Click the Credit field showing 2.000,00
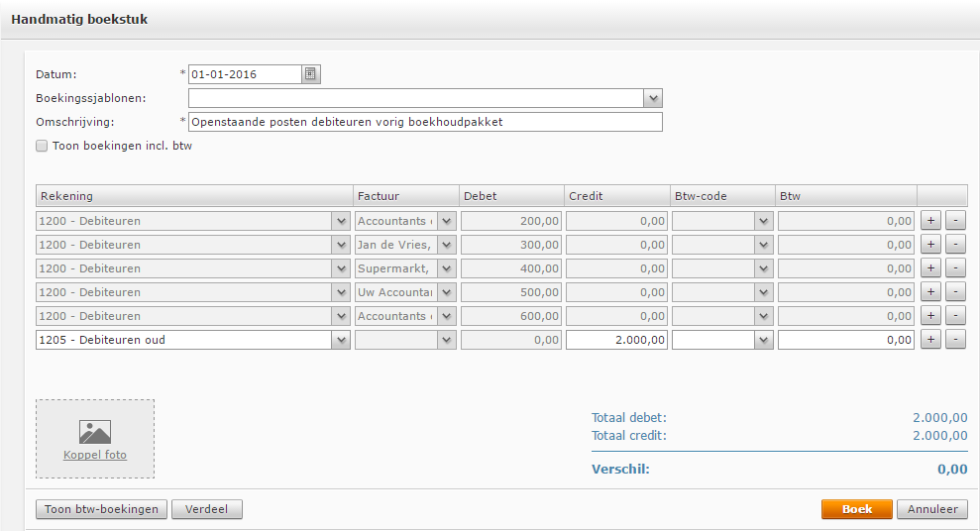This screenshot has height=531, width=980. (x=616, y=340)
